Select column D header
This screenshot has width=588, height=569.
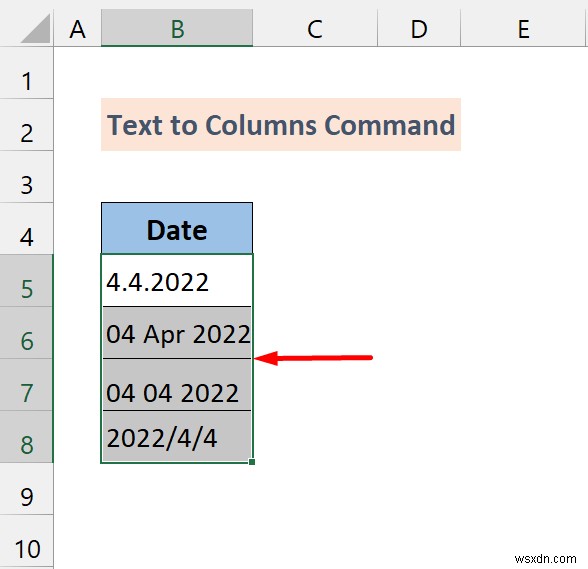pos(419,29)
